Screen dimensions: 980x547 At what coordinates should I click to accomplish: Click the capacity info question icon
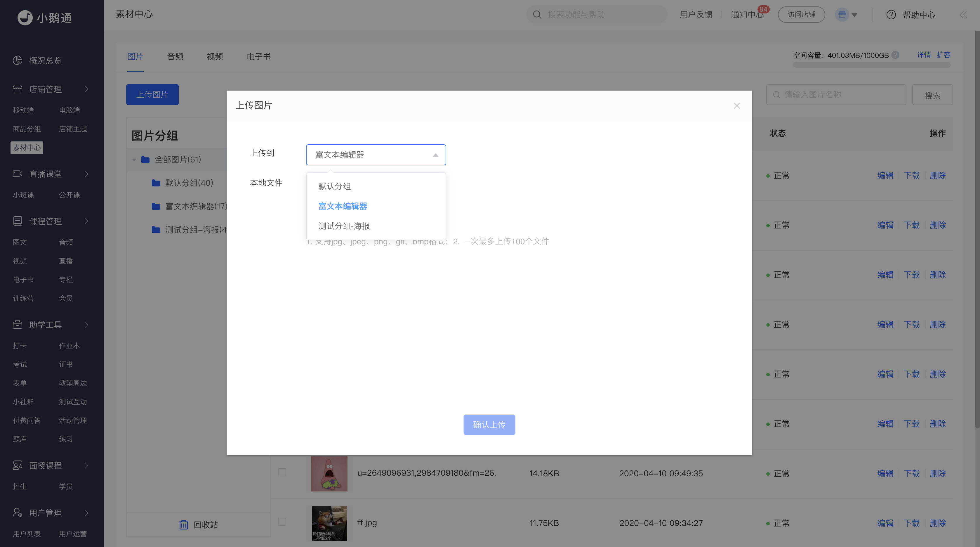point(896,55)
